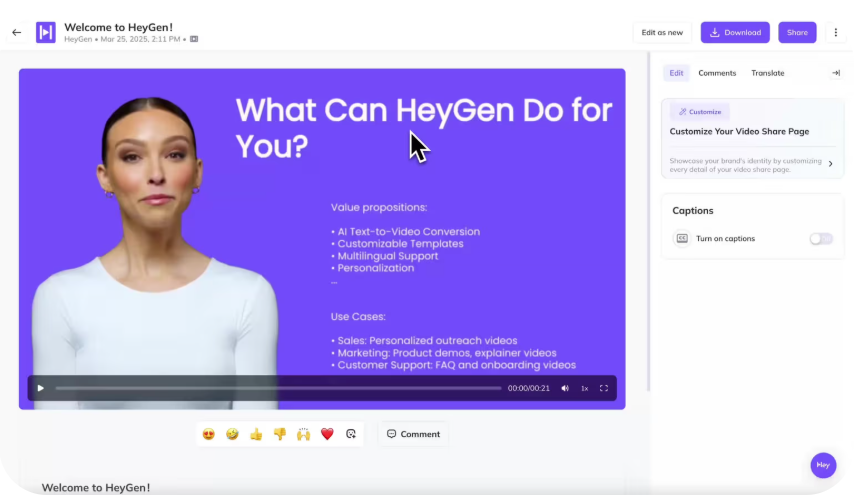Download the video
Screen dimensions: 855x499
735,33
